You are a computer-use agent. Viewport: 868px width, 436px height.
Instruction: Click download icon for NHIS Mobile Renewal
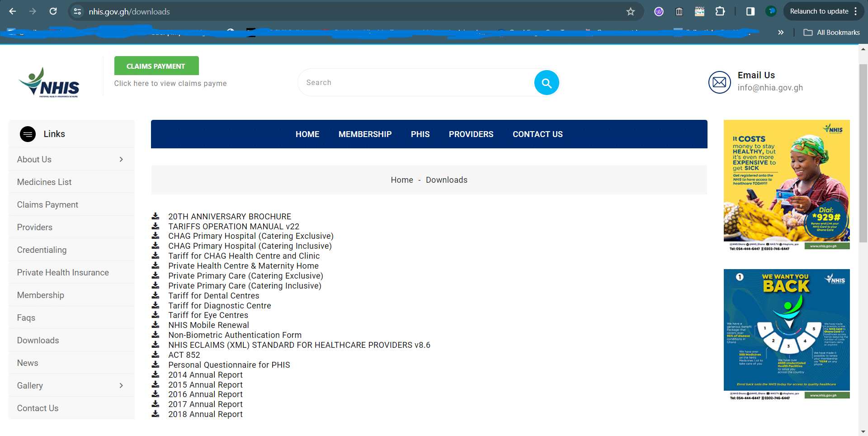[156, 325]
